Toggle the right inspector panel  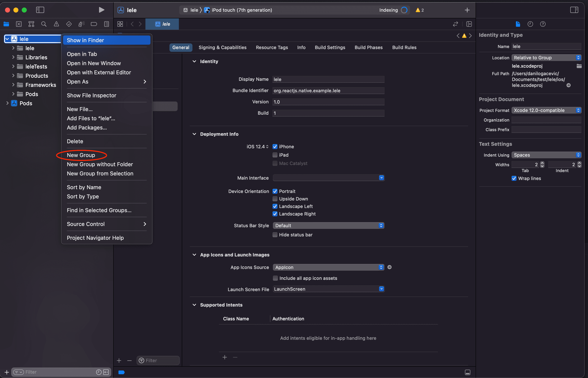(574, 10)
